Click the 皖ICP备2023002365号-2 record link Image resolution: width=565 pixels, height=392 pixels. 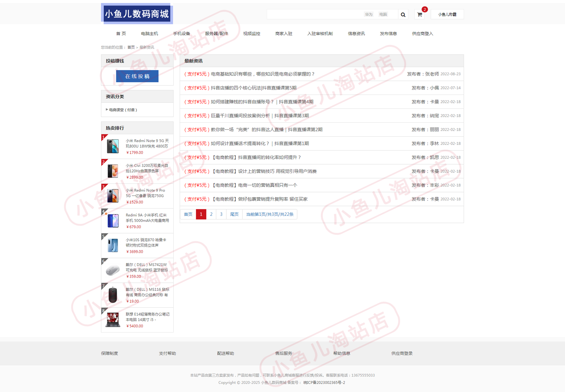coord(324,383)
